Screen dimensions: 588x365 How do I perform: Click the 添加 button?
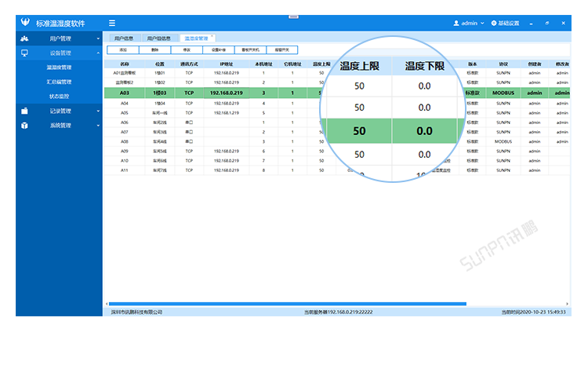[x=123, y=49]
